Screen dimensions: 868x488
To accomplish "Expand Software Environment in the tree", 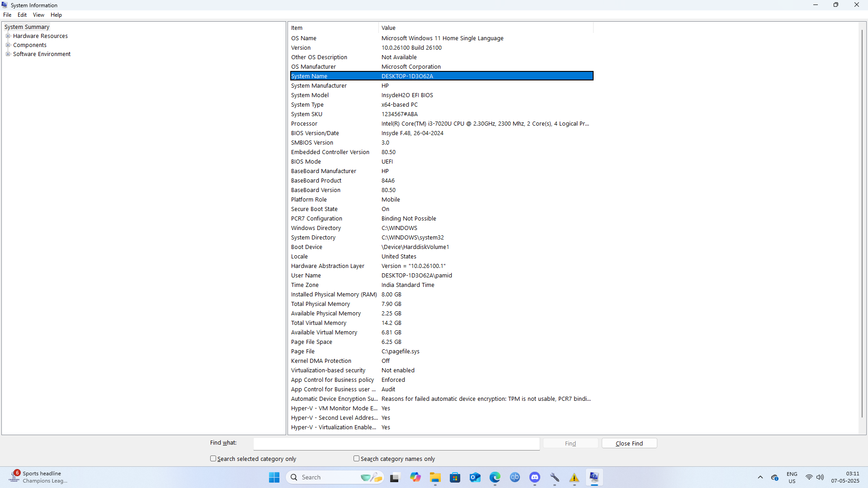I will click(8, 54).
